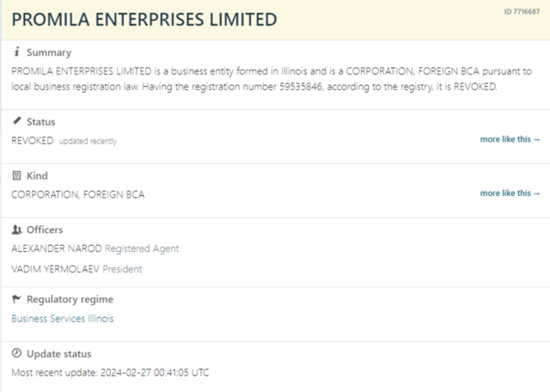Select officer VADIM YERMOLAEV
550x392 pixels.
point(55,269)
